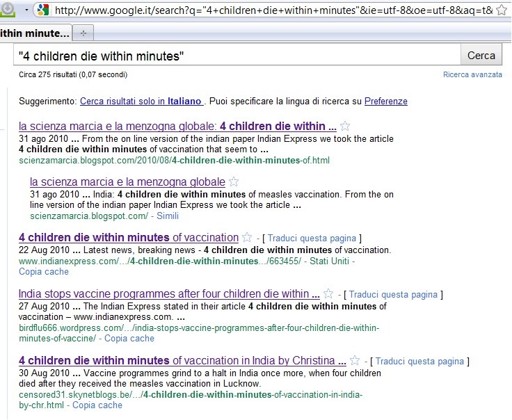Image resolution: width=512 pixels, height=420 pixels.
Task: Open indented 'la scienza marcia e la menzogna globale' result
Action: [127, 181]
